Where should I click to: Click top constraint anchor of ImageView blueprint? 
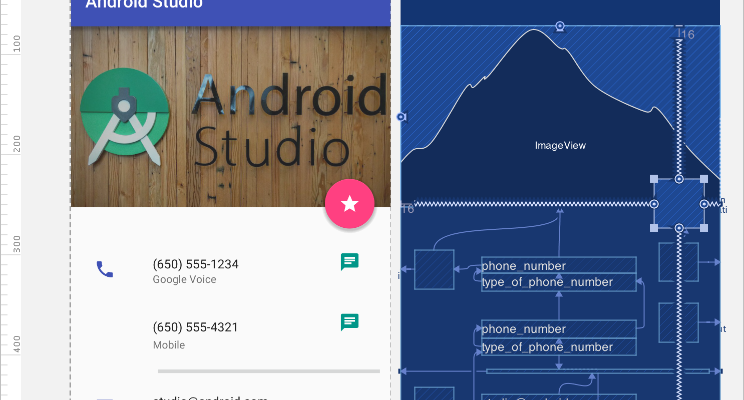560,26
